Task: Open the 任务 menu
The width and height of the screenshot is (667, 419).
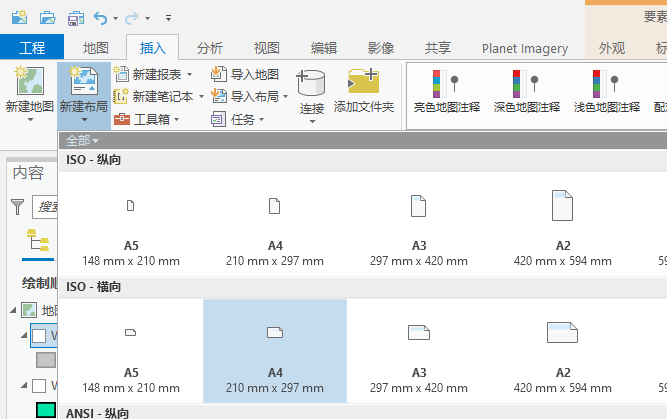Action: point(237,120)
